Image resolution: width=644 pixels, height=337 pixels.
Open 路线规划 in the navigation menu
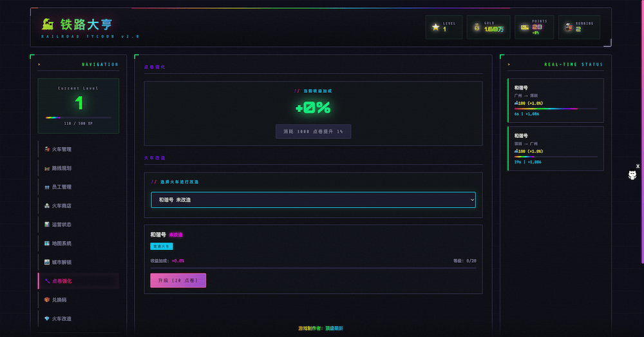pyautogui.click(x=61, y=168)
